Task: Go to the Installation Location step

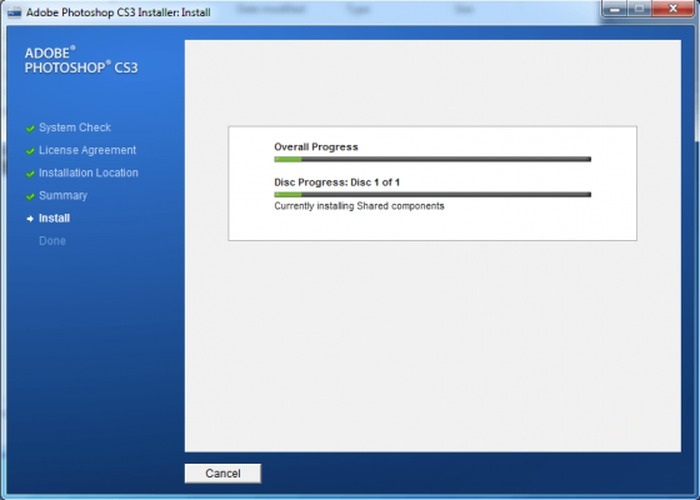Action: 88,173
